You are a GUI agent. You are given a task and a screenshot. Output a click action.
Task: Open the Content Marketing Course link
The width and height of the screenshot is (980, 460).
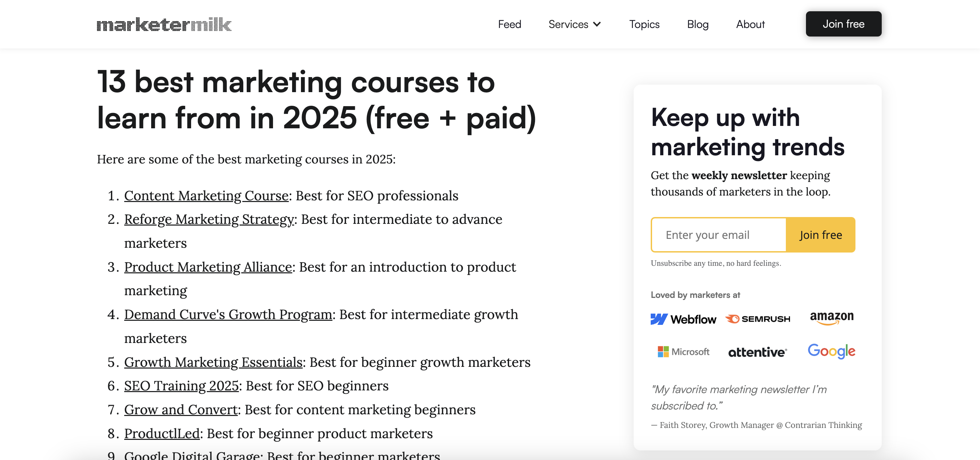point(206,196)
